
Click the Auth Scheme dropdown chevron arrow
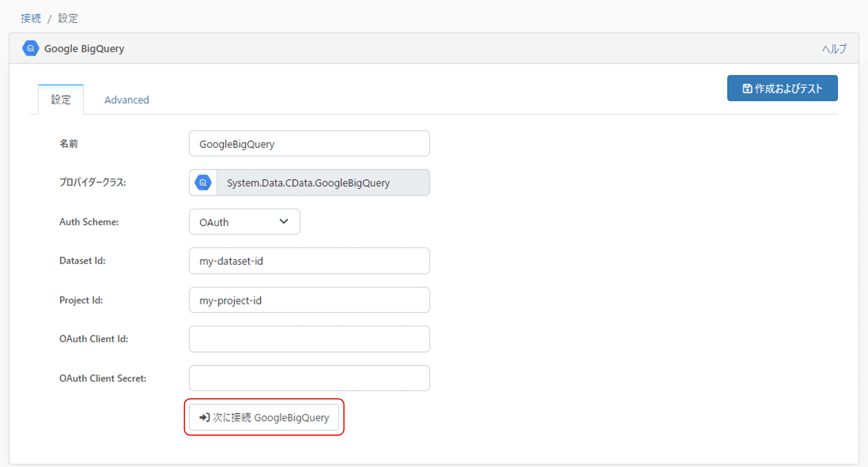pyautogui.click(x=284, y=221)
